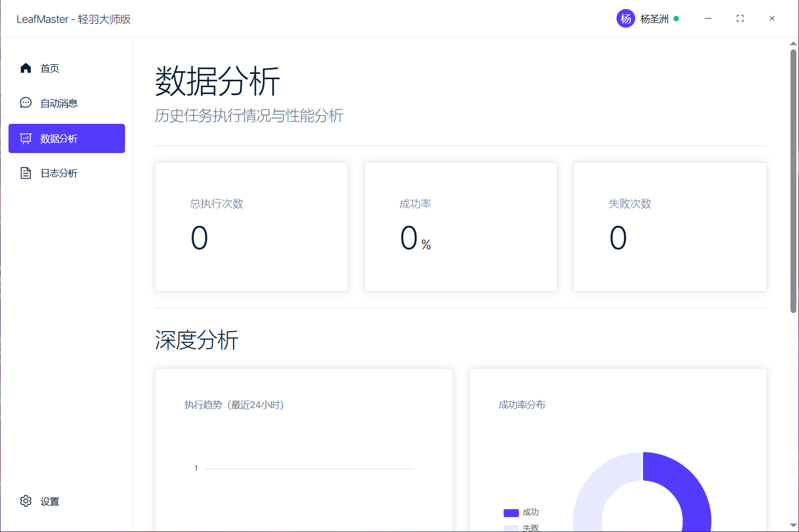Click the 总执行次数 card label
Image resolution: width=799 pixels, height=532 pixels.
(x=217, y=204)
